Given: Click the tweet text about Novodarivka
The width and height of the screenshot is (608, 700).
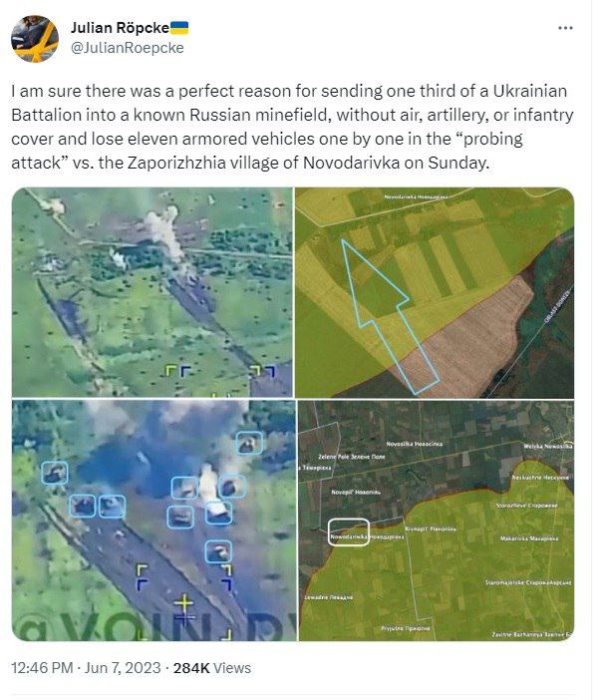Looking at the screenshot, I should point(292,127).
